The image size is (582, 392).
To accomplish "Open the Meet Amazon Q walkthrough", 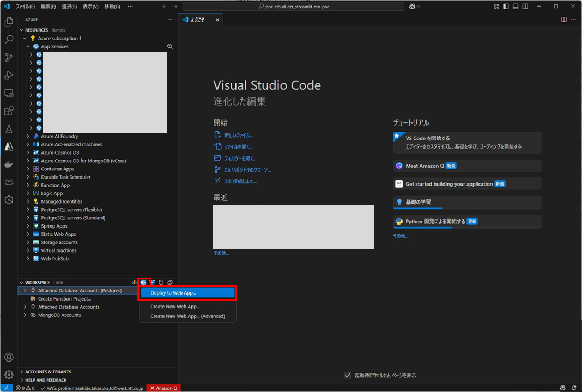I will click(x=467, y=166).
